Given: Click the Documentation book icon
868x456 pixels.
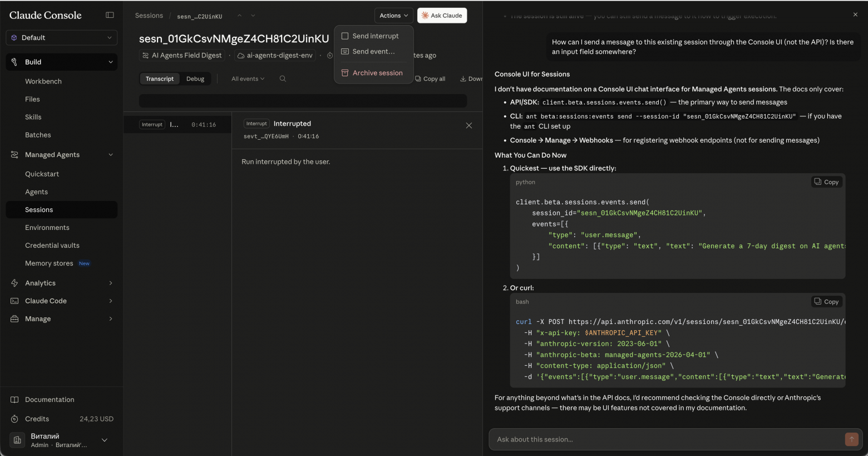Looking at the screenshot, I should [14, 399].
